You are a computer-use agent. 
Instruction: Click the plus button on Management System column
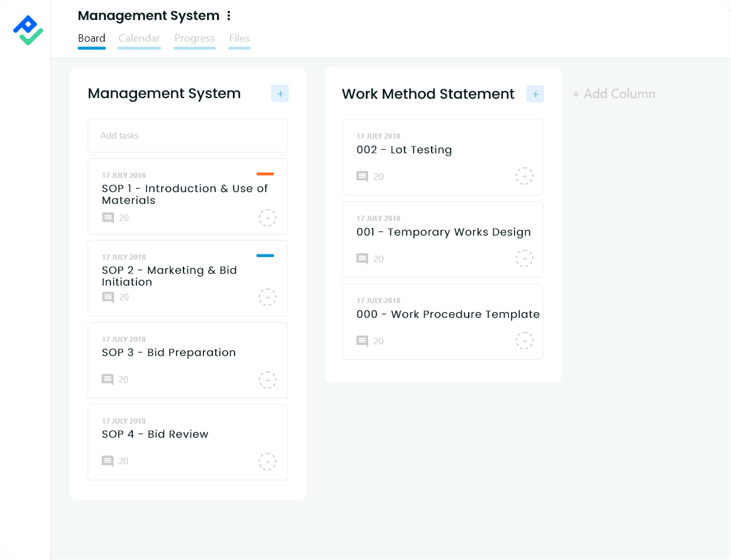tap(280, 93)
